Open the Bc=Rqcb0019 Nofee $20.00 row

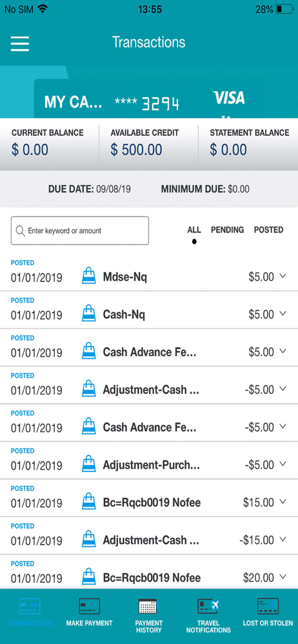coord(149,572)
